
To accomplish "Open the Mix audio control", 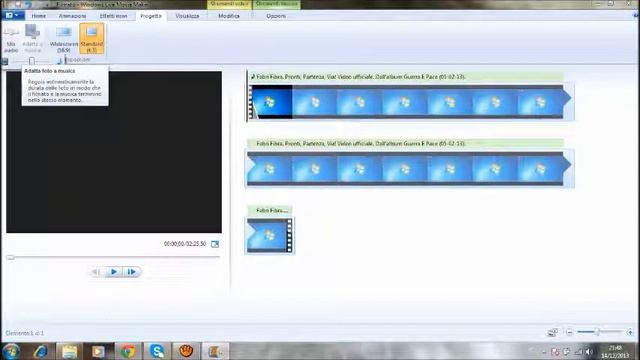I will 11,39.
